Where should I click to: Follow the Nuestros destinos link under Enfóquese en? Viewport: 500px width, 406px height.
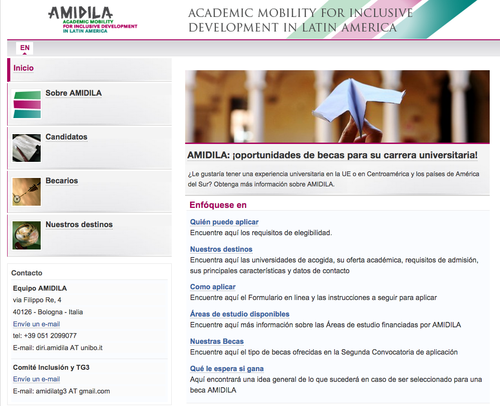pos(221,249)
